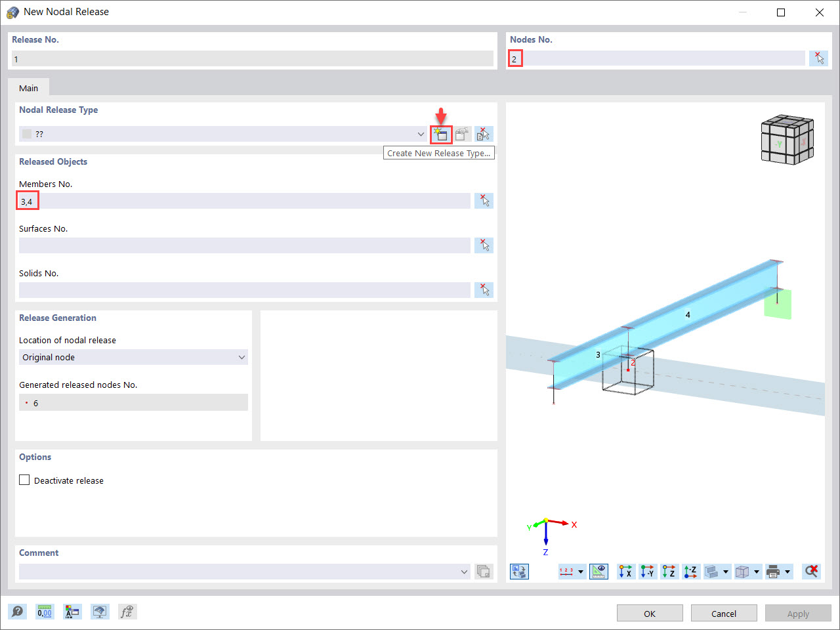Toggle the show dimensions ruler icon
840x630 pixels.
click(x=598, y=571)
